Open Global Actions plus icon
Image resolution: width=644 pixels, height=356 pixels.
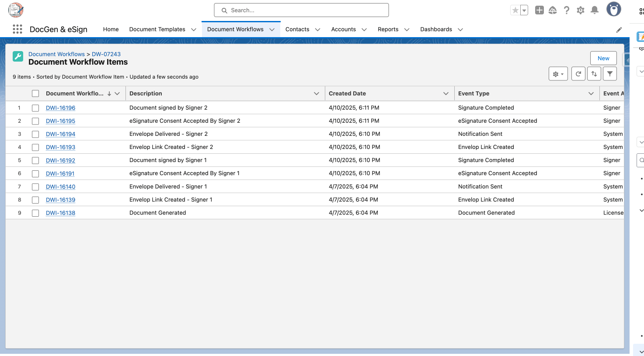coord(540,10)
